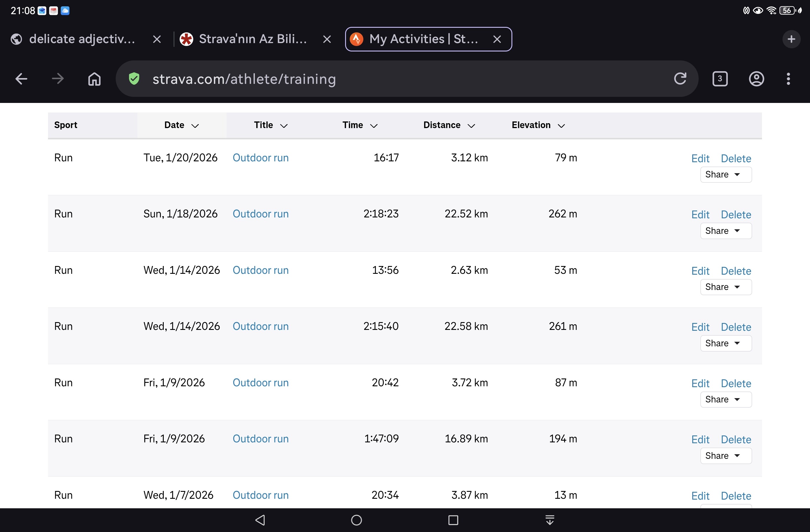Edit the 22.58 km run activity
The width and height of the screenshot is (810, 532).
pos(700,327)
